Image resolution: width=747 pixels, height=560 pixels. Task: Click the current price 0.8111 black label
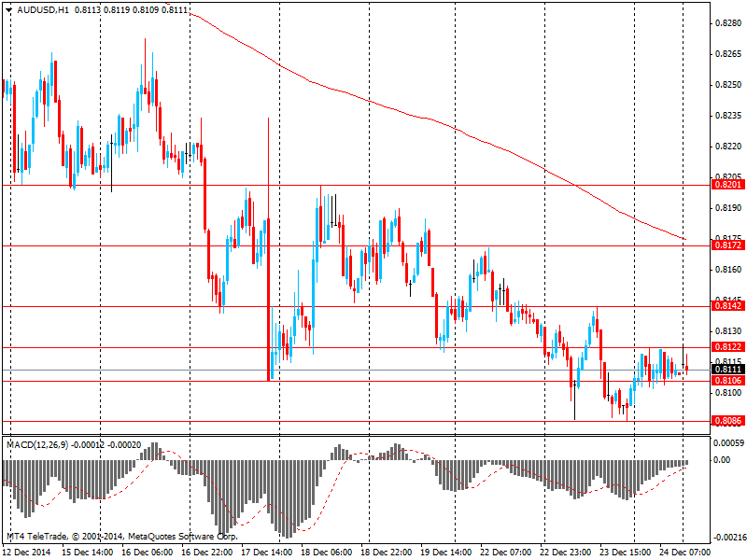[727, 370]
